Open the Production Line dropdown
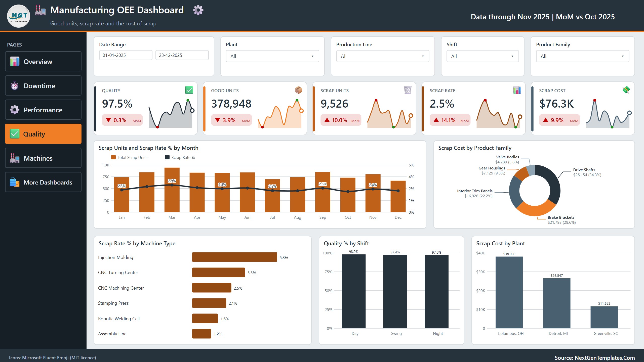The image size is (644, 362). point(383,56)
